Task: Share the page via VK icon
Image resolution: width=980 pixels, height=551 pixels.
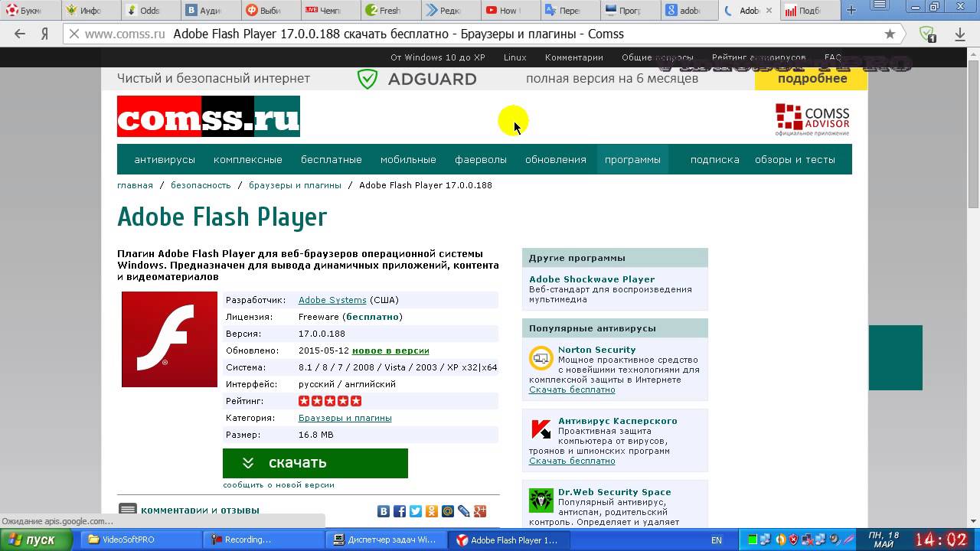Action: (x=384, y=511)
